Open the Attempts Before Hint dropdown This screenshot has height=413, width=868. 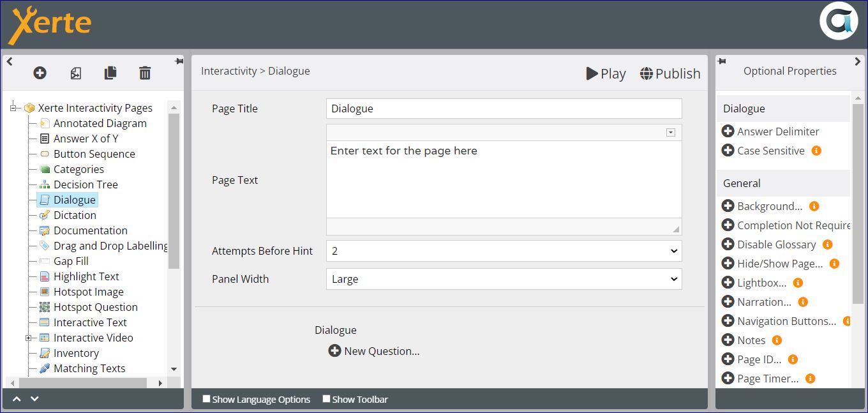point(504,251)
